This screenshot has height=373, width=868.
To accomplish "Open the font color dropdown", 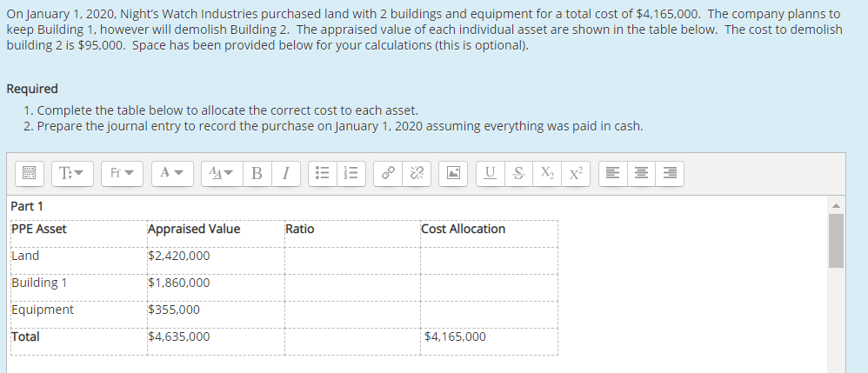I will coord(171,173).
